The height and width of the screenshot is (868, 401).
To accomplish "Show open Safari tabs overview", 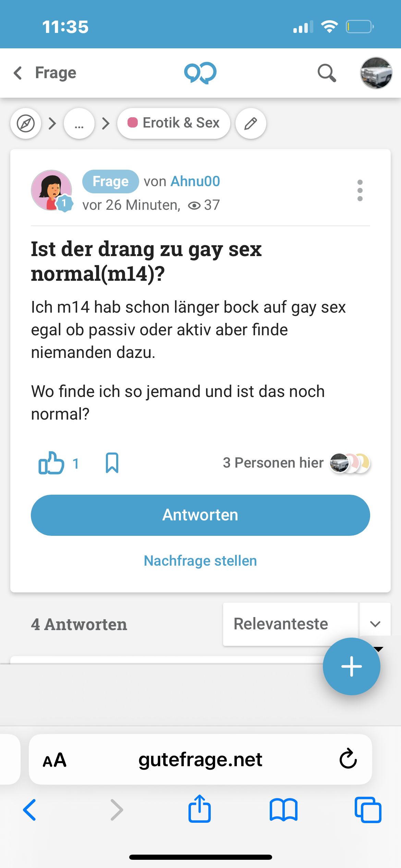I will point(368,810).
